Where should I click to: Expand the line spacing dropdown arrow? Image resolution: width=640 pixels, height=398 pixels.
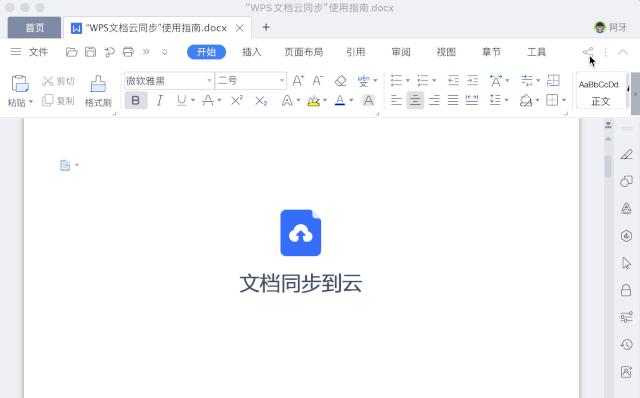[507, 100]
